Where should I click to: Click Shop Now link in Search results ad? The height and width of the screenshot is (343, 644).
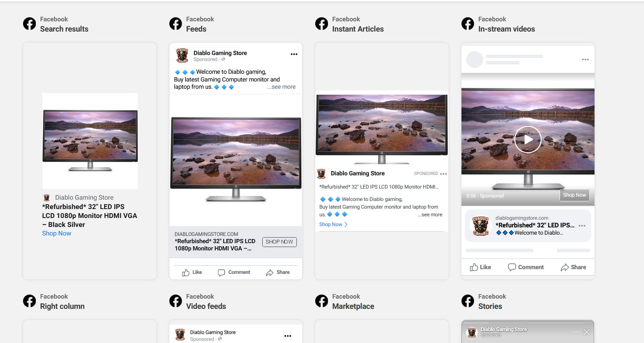tap(57, 233)
